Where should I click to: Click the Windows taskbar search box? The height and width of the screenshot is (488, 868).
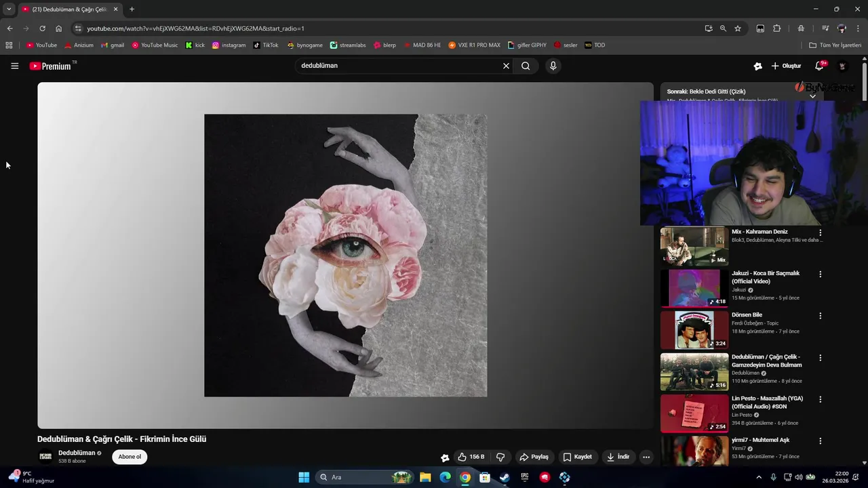point(365,477)
